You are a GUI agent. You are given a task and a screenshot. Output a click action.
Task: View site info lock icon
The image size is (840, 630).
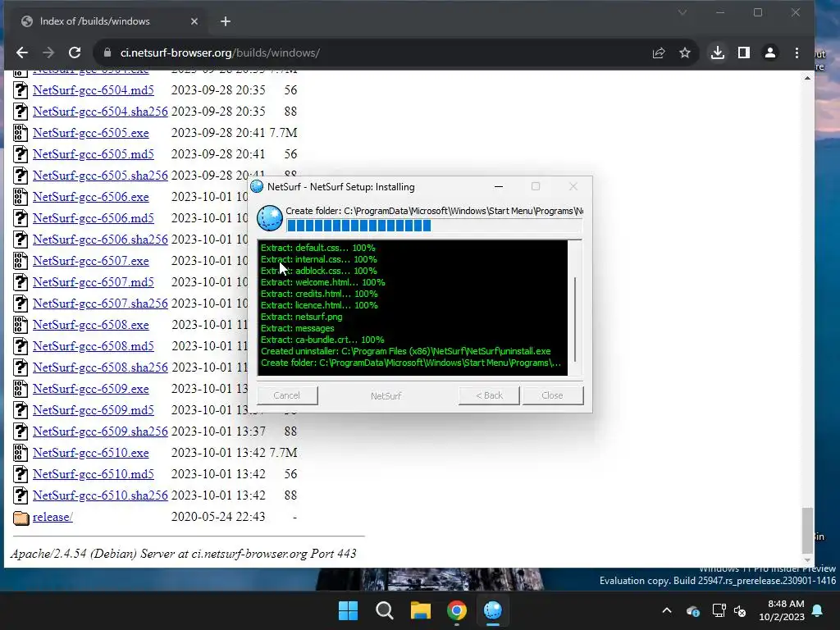107,52
